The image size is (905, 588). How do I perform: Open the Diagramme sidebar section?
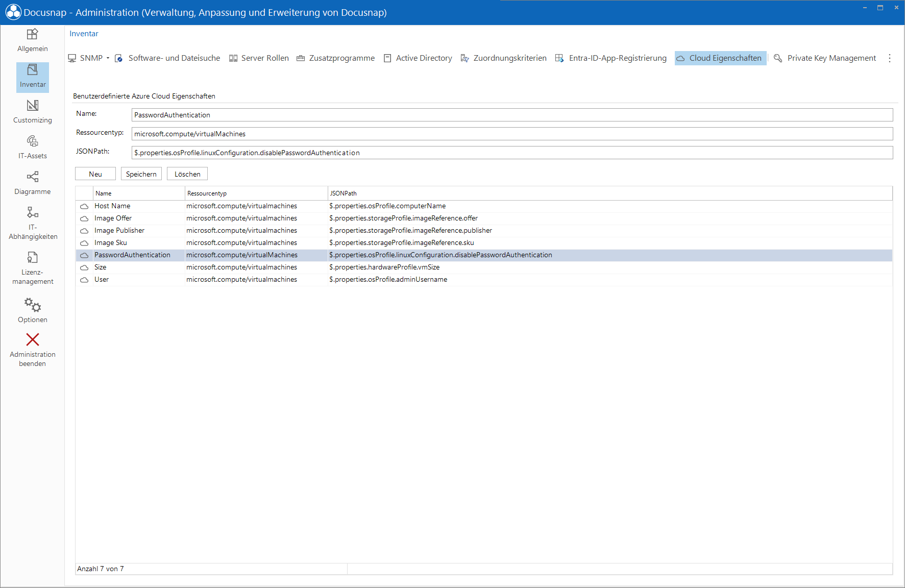[x=33, y=184]
